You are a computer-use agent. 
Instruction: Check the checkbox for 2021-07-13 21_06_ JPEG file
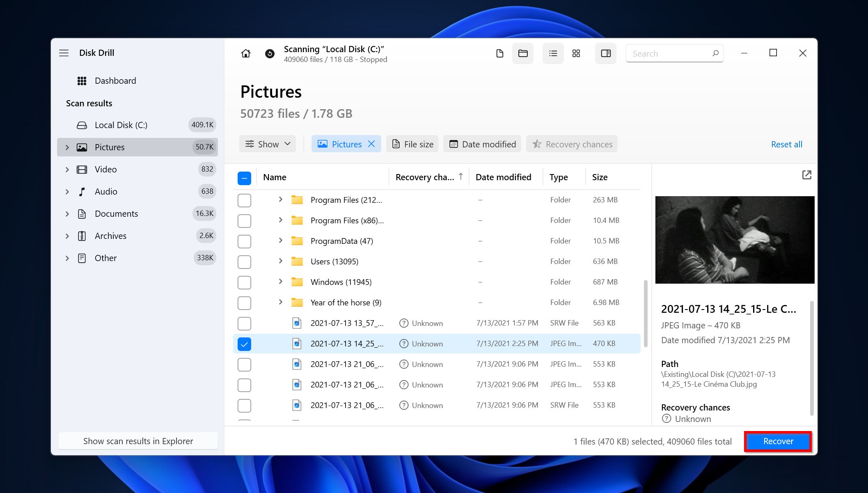[245, 364]
